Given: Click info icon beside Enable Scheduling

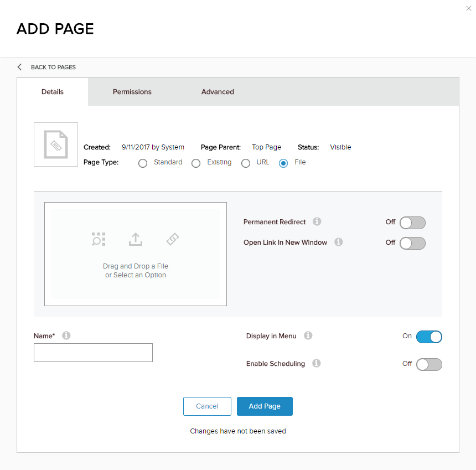Looking at the screenshot, I should 317,363.
